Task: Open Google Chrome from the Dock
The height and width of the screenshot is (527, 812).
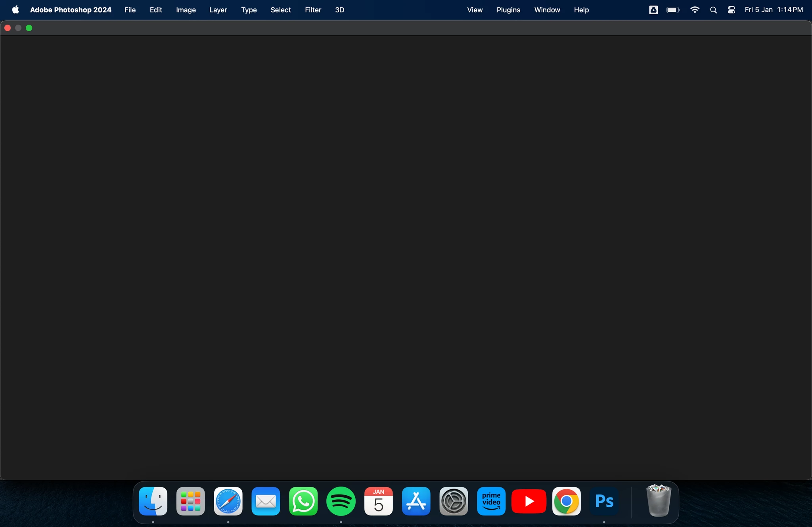Action: [566, 501]
